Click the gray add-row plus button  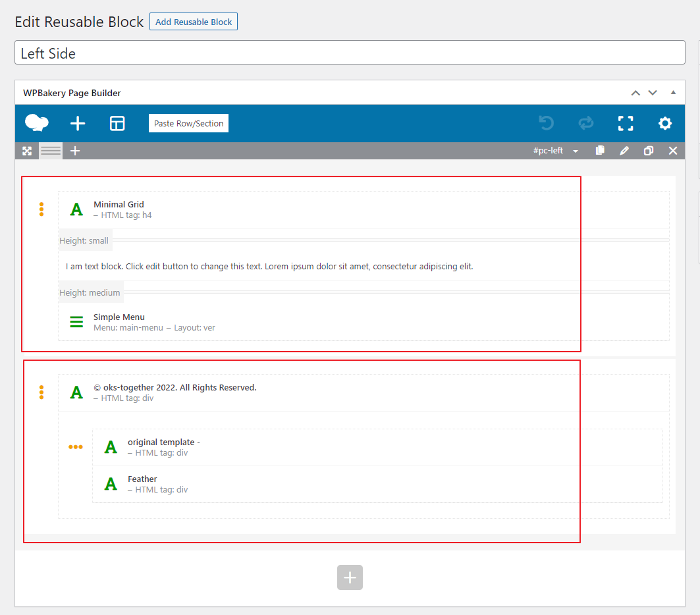point(350,577)
